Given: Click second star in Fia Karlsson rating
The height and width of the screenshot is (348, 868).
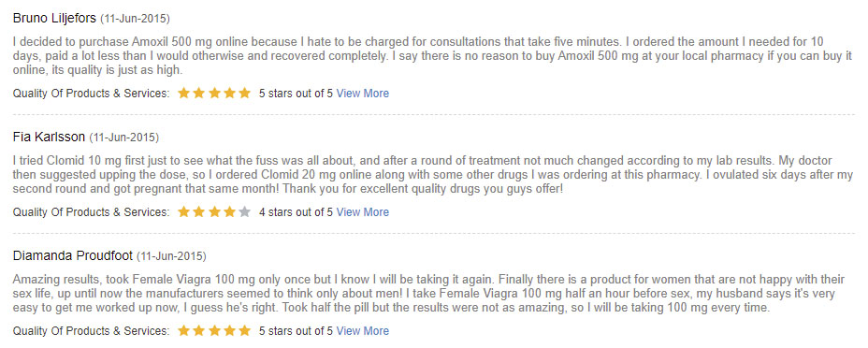Looking at the screenshot, I should [x=199, y=212].
